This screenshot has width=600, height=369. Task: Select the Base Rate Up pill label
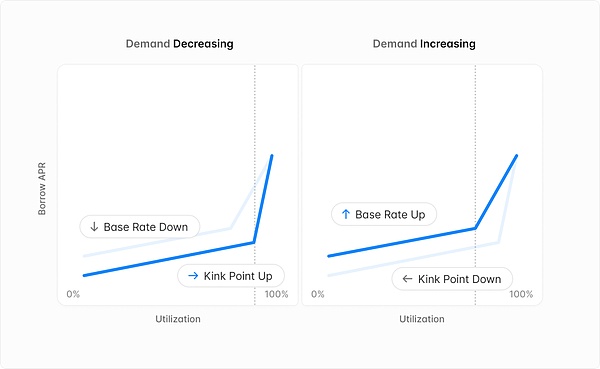point(384,214)
